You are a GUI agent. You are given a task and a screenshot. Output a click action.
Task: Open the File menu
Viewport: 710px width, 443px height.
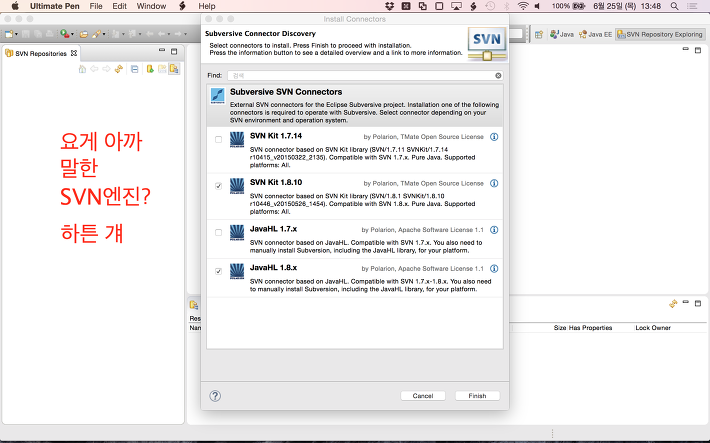[x=96, y=6]
